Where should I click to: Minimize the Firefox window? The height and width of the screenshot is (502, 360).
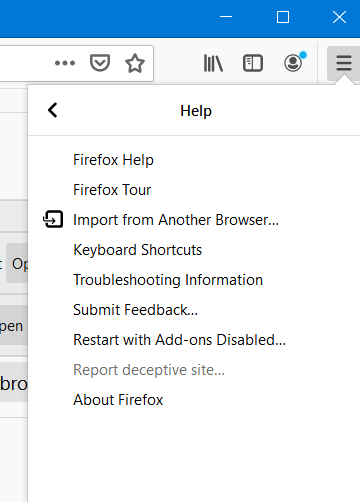pos(226,17)
